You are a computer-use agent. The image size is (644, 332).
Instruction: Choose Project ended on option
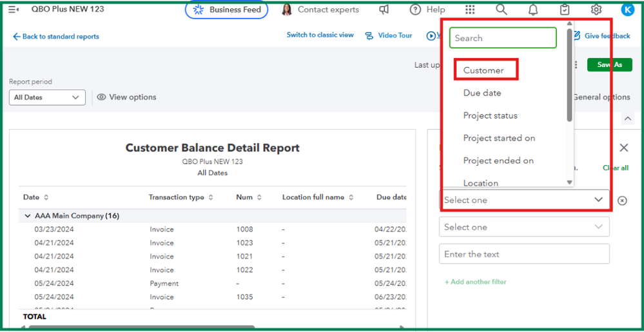click(498, 161)
